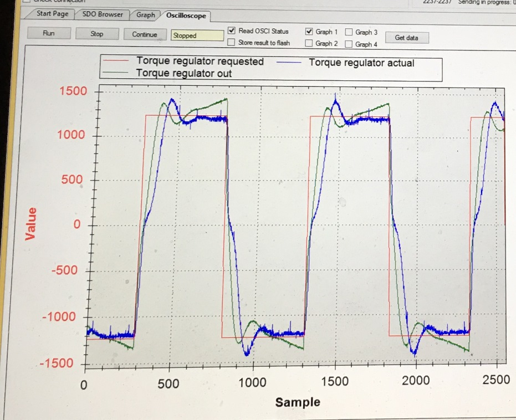The image size is (516, 420).
Task: Select the Graph tab
Action: [x=145, y=15]
